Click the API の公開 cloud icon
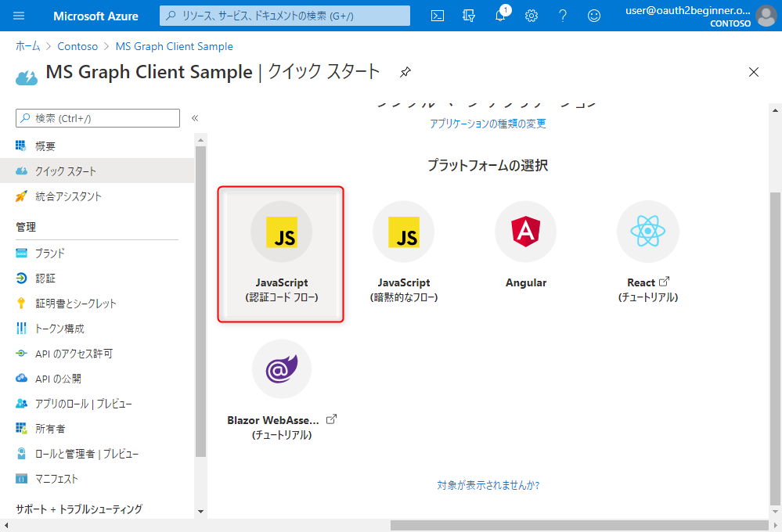This screenshot has height=532, width=782. pos(21,379)
